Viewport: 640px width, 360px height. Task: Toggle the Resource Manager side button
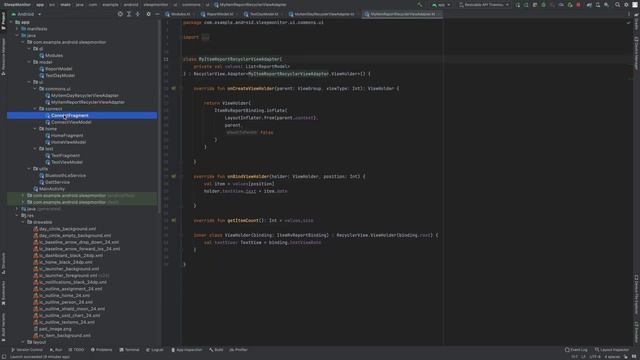click(x=3, y=56)
